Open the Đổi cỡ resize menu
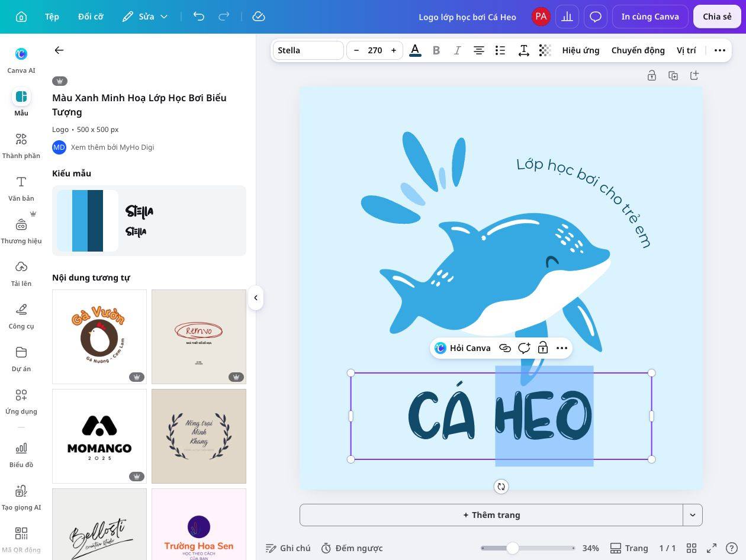This screenshot has width=746, height=560. click(x=91, y=17)
